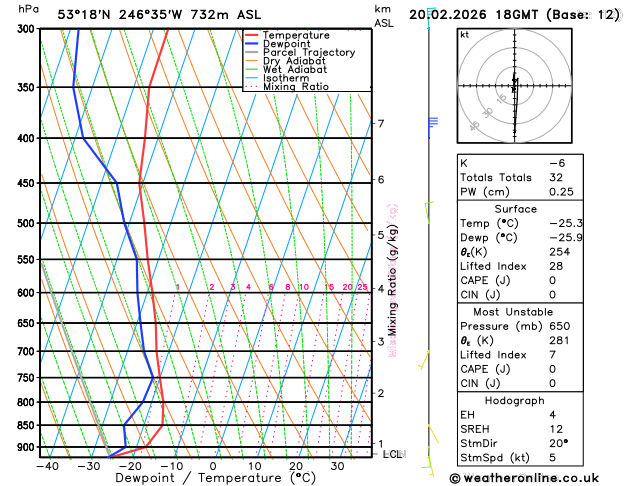629x486 pixels.
Task: Click the 'Mixing Ratio (g/kg)' vertical label
Action: [392, 280]
